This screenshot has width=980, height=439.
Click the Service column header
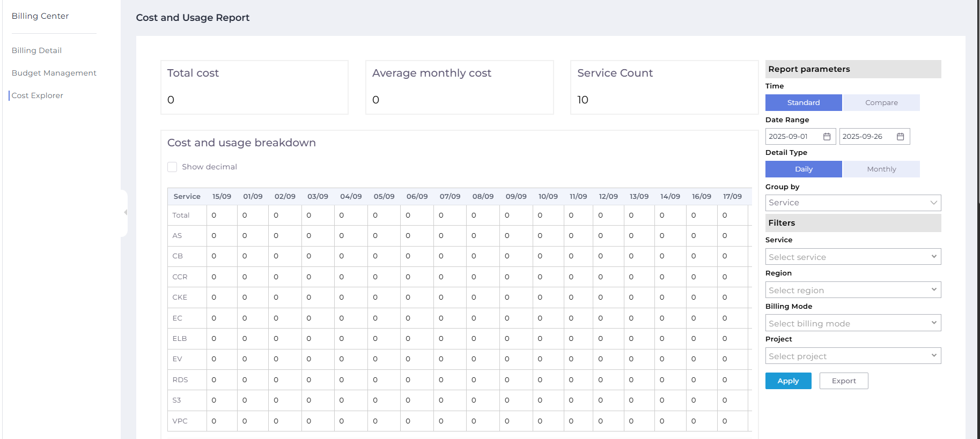[187, 196]
